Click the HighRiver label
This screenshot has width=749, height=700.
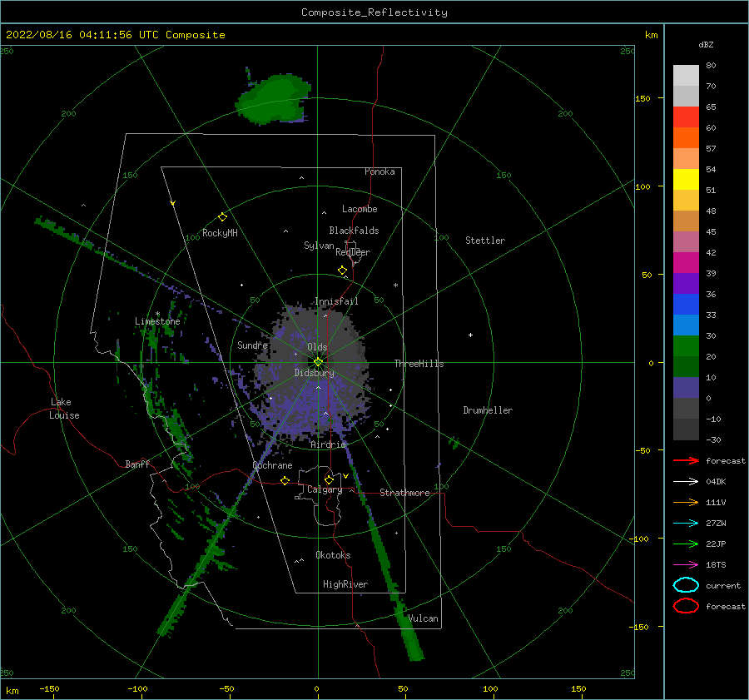click(345, 584)
